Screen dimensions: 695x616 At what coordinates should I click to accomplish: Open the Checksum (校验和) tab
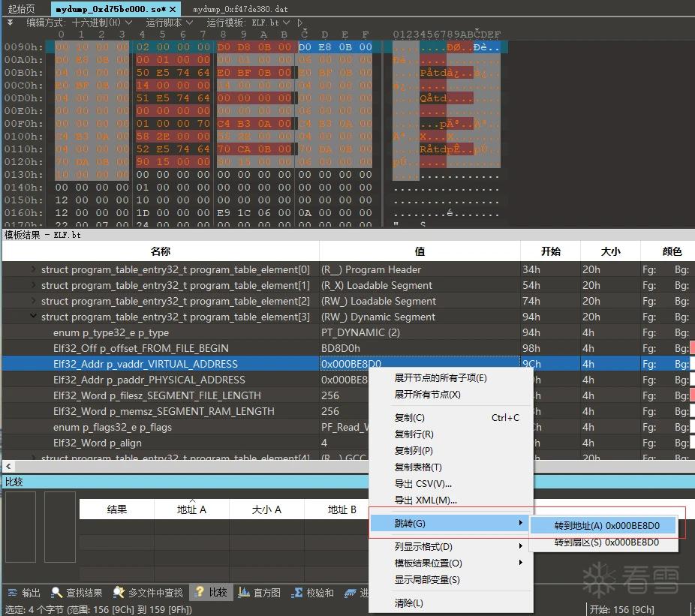point(312,593)
